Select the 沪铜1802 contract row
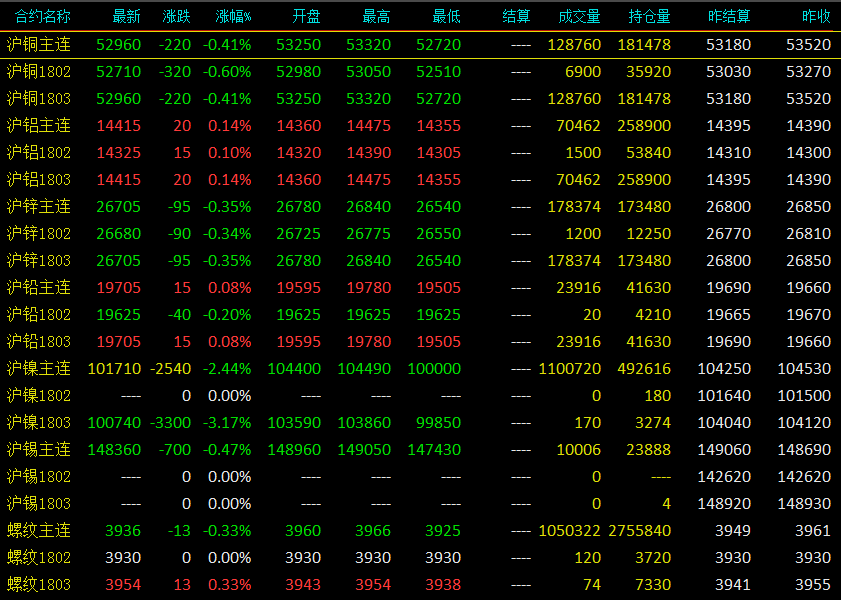This screenshot has width=841, height=600. tap(420, 72)
